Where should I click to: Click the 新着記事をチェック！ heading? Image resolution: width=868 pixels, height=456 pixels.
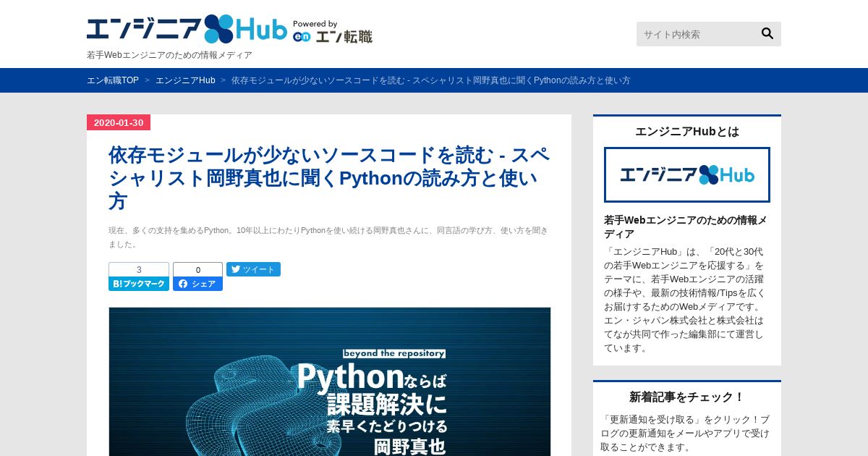point(687,397)
